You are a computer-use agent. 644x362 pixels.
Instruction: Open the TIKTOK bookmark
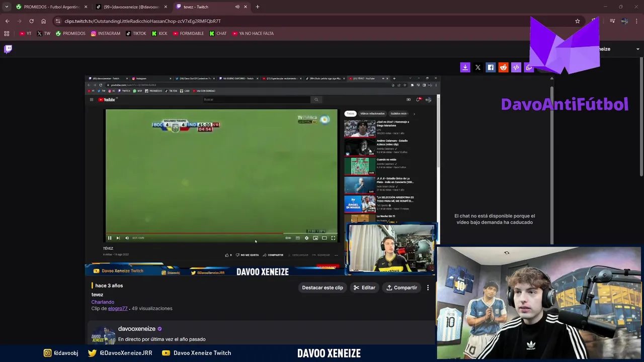[x=136, y=34]
